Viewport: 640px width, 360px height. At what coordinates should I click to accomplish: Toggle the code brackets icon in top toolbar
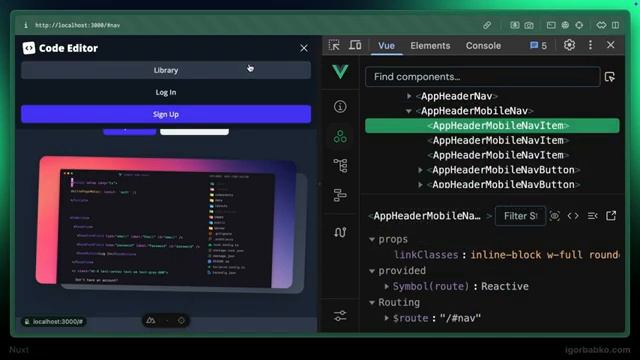pyautogui.click(x=601, y=25)
